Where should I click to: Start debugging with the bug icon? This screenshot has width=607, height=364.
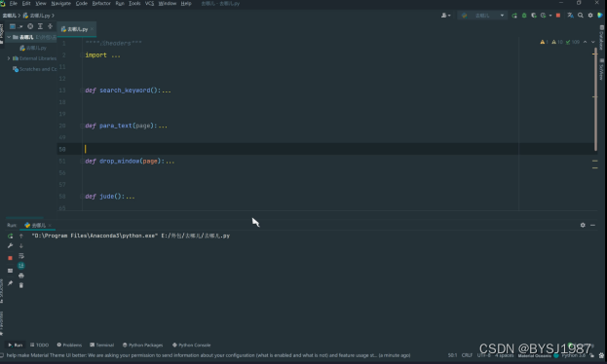click(524, 16)
